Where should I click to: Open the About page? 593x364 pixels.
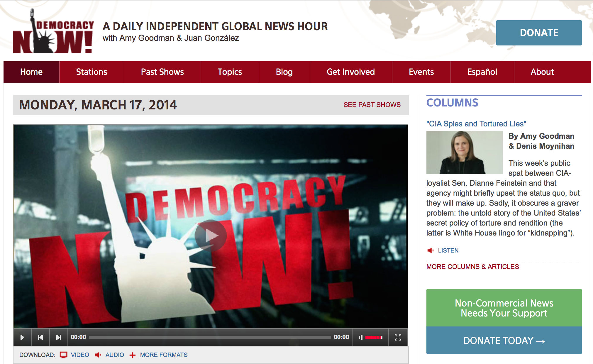coord(542,72)
